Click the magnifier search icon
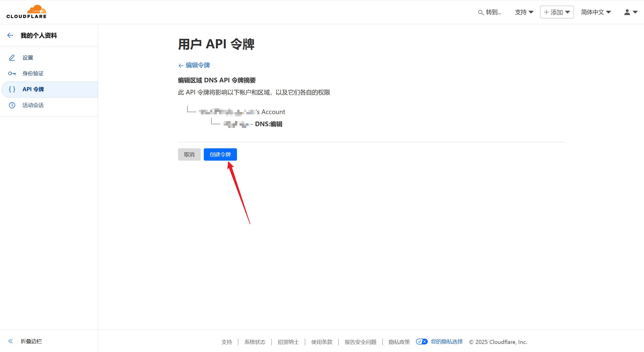The width and height of the screenshot is (644, 352). click(481, 13)
